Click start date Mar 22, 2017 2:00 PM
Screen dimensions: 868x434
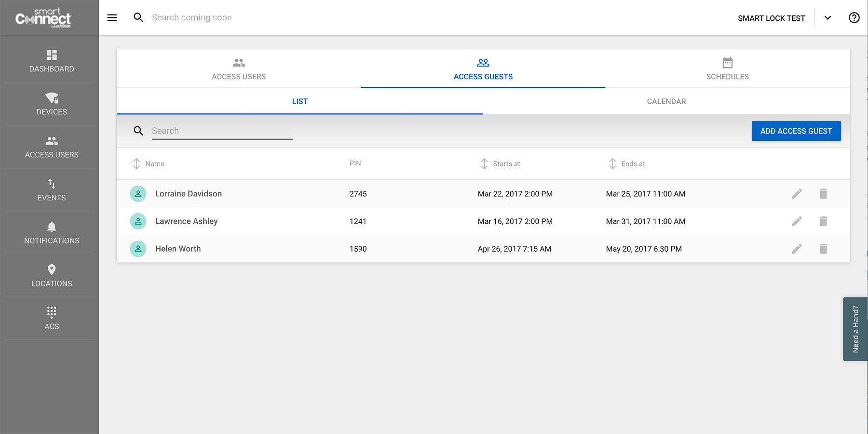click(515, 194)
